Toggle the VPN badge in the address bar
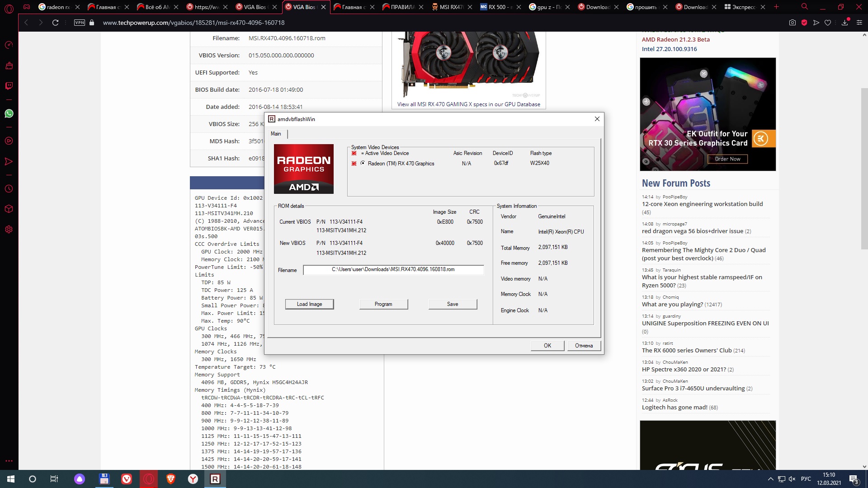Viewport: 868px width, 488px height. (80, 23)
